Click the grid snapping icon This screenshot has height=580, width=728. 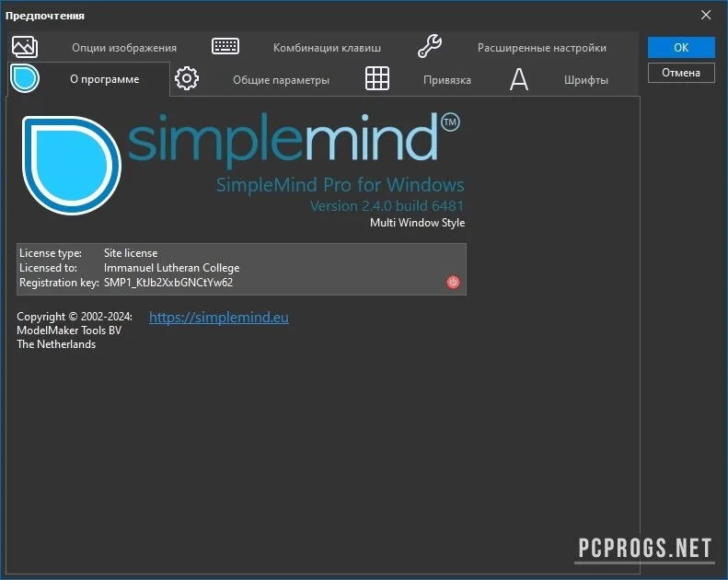point(377,78)
